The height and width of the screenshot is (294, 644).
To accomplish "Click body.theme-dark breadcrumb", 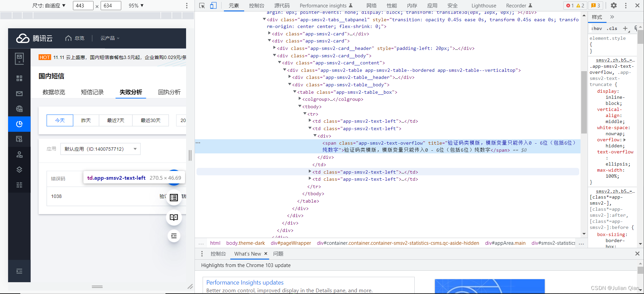I will [246, 243].
